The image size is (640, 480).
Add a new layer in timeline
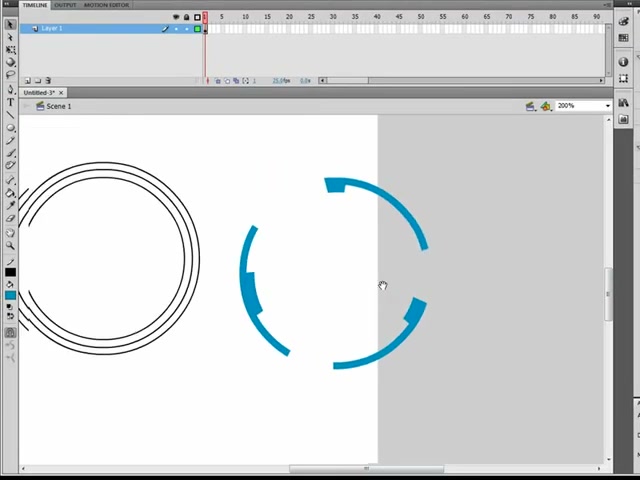[x=28, y=81]
